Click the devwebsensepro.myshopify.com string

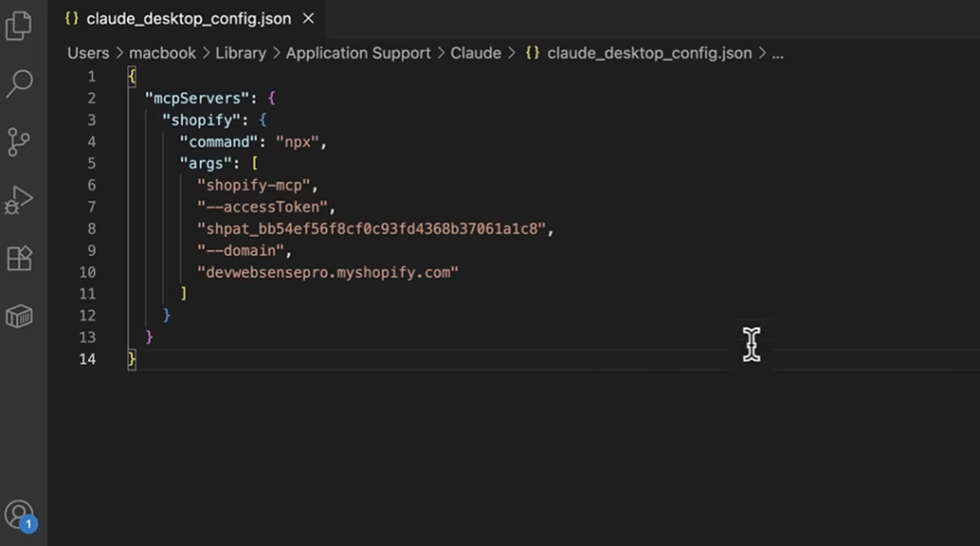(328, 273)
